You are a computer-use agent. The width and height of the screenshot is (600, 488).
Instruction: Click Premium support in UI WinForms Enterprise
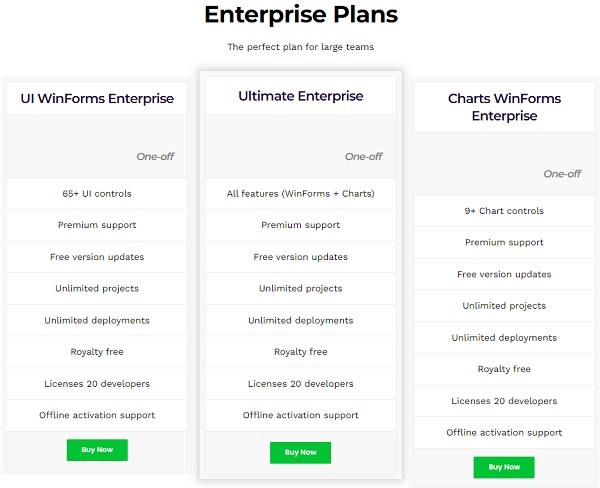tap(97, 225)
